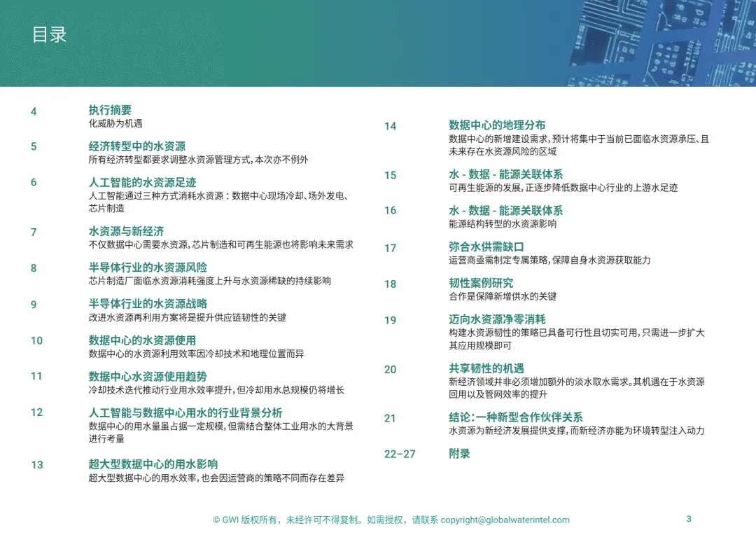The width and height of the screenshot is (756, 535).
Task: Open the page 16 水 - 数据 - 能源关联体系 heading
Action: [506, 210]
